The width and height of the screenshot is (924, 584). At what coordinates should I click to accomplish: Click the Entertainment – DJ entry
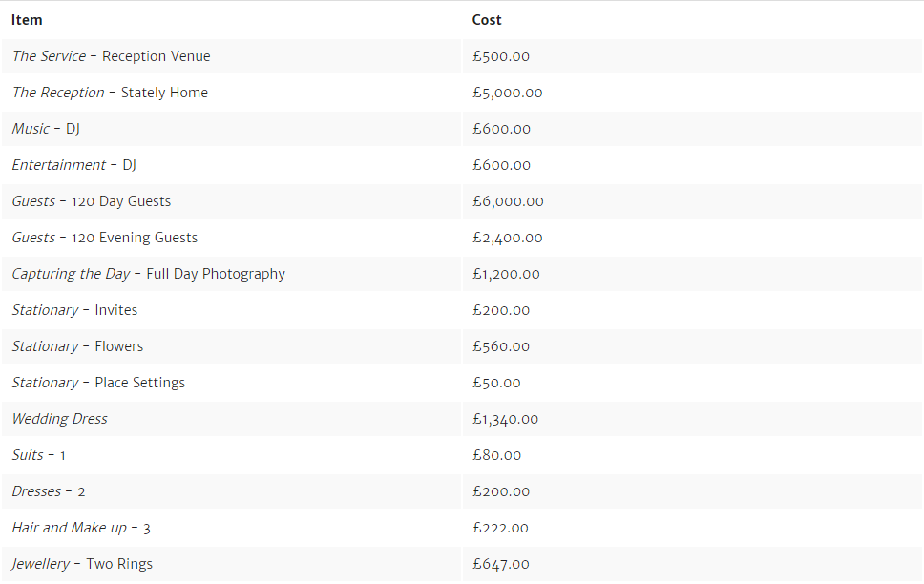coord(73,165)
